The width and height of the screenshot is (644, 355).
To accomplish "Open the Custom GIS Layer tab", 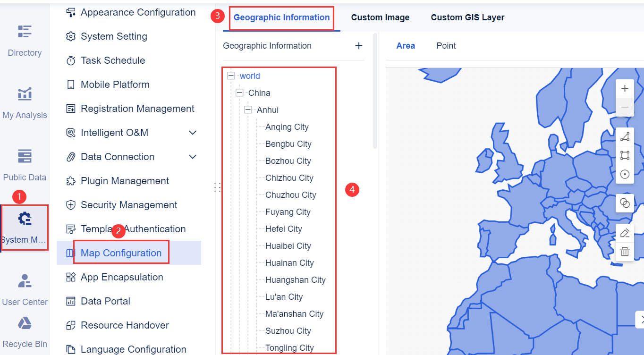I will click(x=467, y=17).
